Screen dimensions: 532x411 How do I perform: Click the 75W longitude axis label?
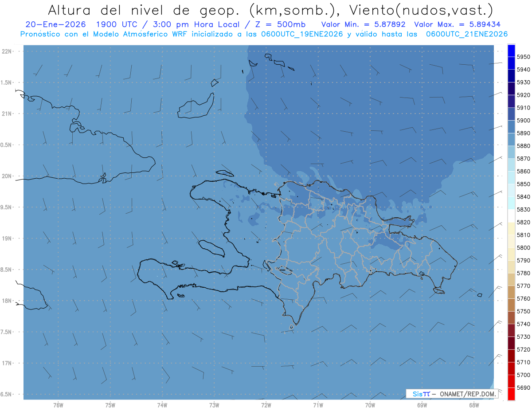tap(110, 405)
